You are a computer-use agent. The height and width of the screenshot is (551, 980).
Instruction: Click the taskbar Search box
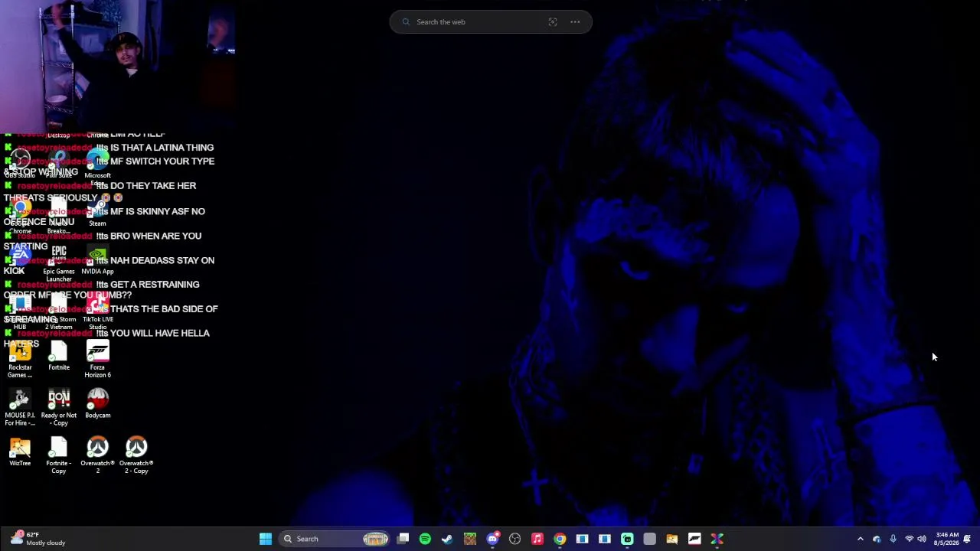[x=334, y=539]
